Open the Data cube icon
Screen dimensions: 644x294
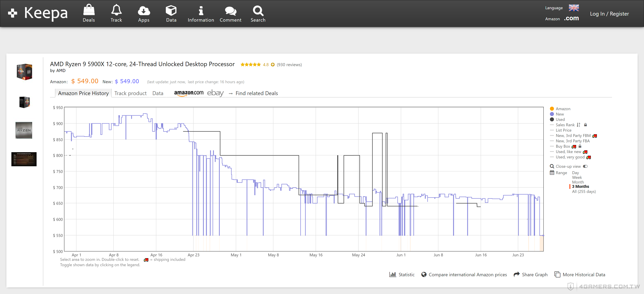[x=171, y=11]
